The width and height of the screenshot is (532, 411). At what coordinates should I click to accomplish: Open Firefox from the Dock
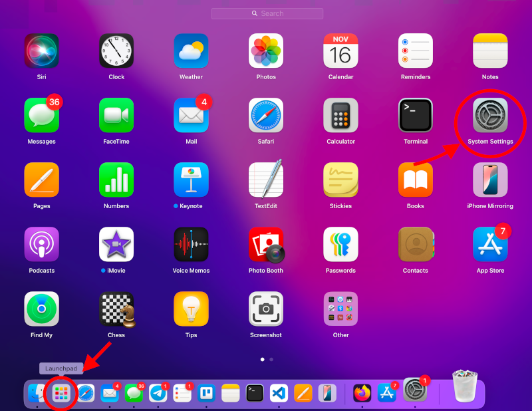point(362,393)
